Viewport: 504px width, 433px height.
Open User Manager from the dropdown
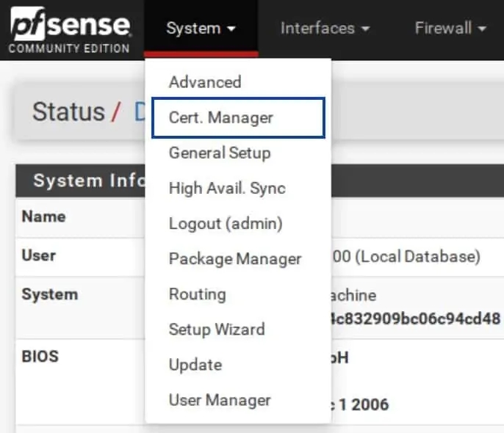pyautogui.click(x=220, y=400)
